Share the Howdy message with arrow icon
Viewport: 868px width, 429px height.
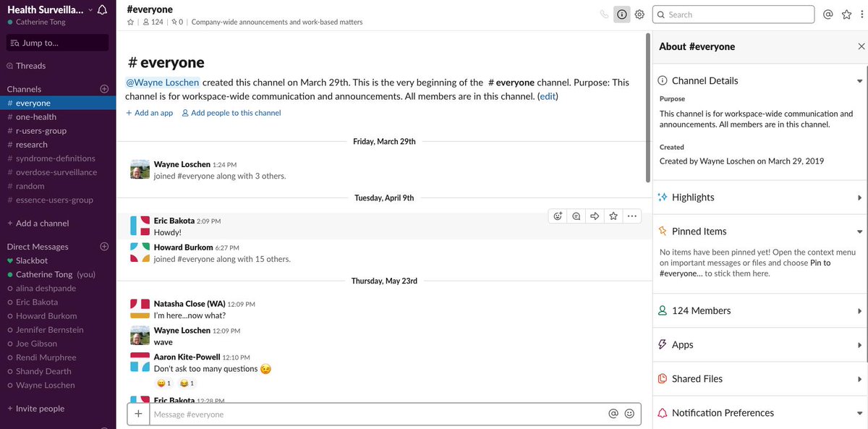pos(595,216)
